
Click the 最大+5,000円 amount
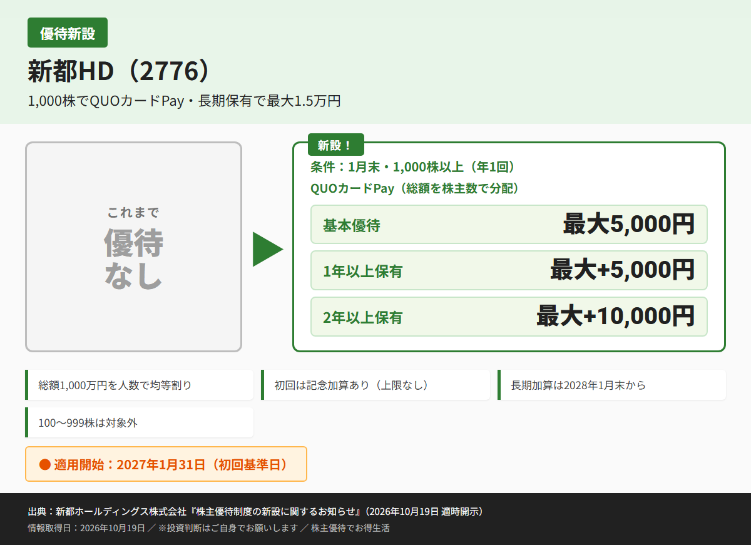(x=623, y=270)
